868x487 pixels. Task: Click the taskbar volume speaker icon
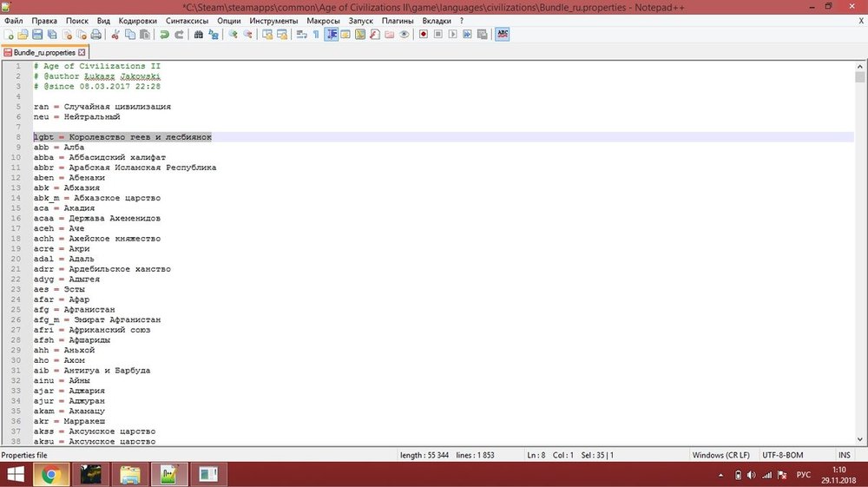(x=751, y=475)
